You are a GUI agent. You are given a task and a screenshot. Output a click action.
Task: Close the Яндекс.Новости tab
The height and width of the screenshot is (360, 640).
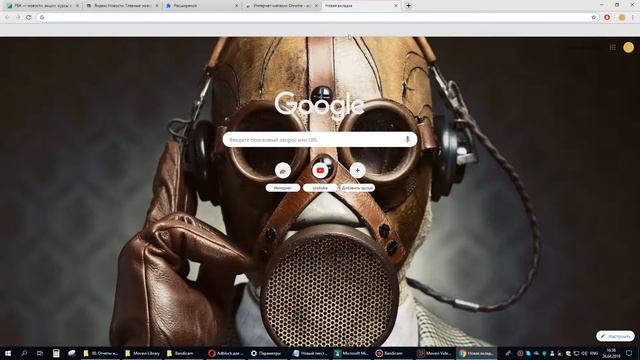[x=157, y=6]
